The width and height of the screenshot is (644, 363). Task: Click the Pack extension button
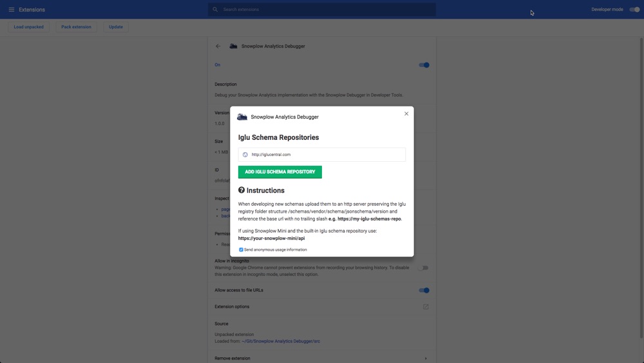77,26
